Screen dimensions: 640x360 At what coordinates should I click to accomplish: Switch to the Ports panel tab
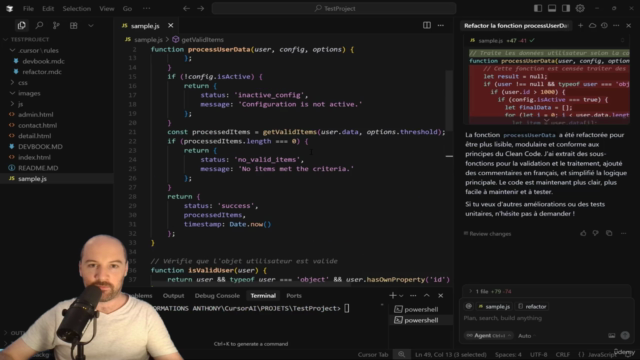pyautogui.click(x=293, y=296)
